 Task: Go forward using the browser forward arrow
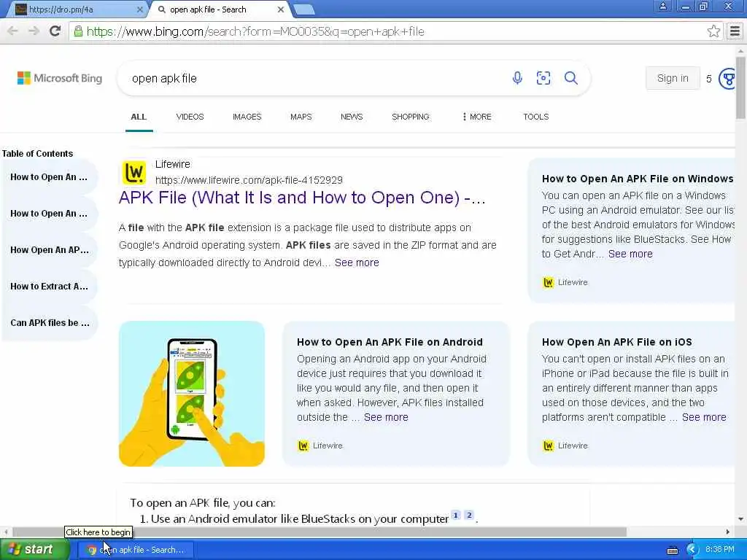[34, 31]
